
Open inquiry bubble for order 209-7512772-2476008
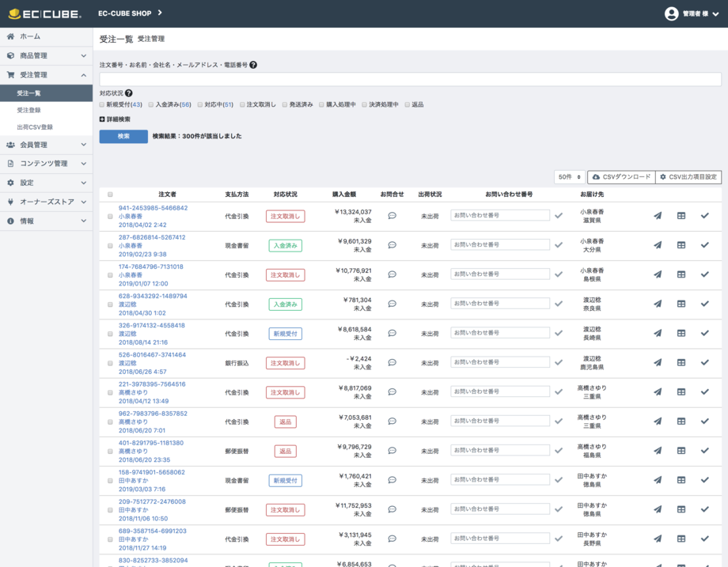392,509
